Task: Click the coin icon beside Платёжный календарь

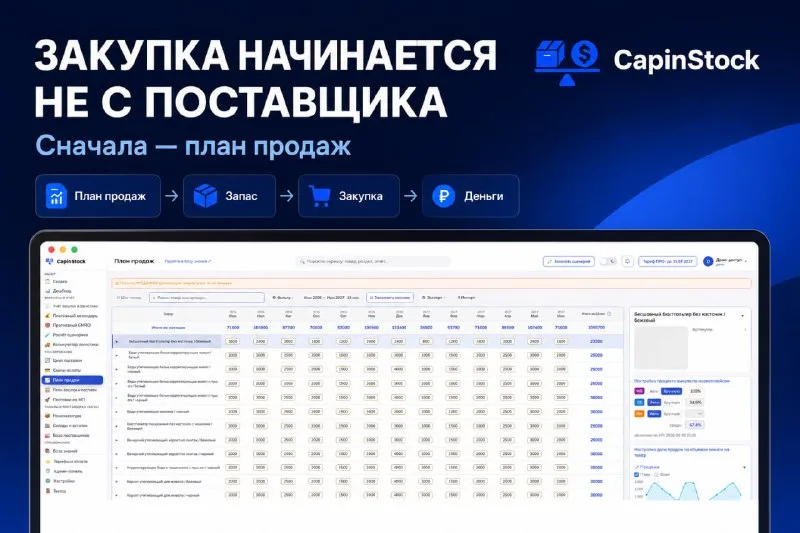Action: click(47, 316)
